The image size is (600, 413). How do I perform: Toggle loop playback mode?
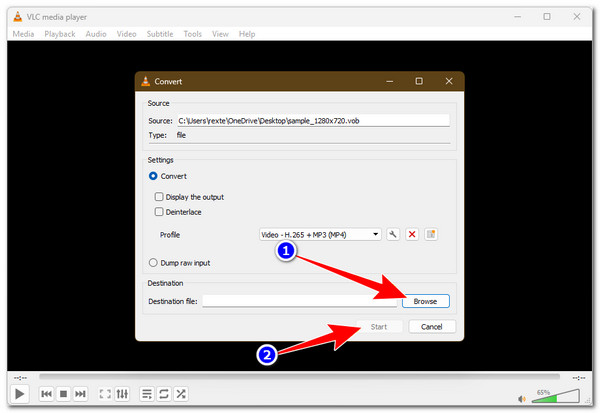(x=163, y=394)
